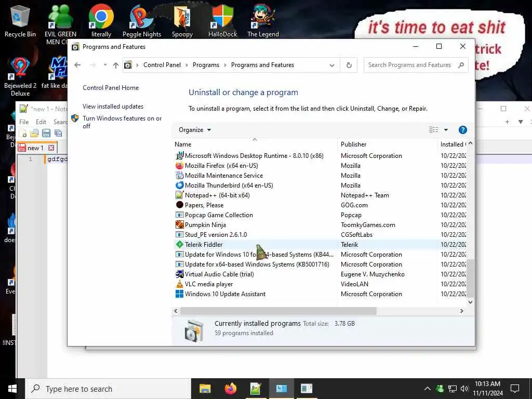This screenshot has height=399, width=532.
Task: Click the horizontal scrollbar right arrow
Action: click(461, 311)
